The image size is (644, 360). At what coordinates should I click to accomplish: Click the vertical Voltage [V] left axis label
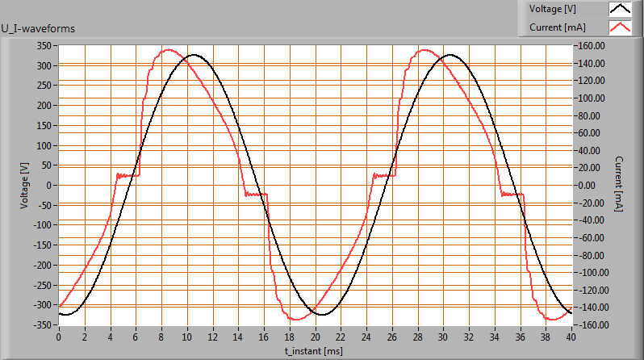click(x=23, y=184)
